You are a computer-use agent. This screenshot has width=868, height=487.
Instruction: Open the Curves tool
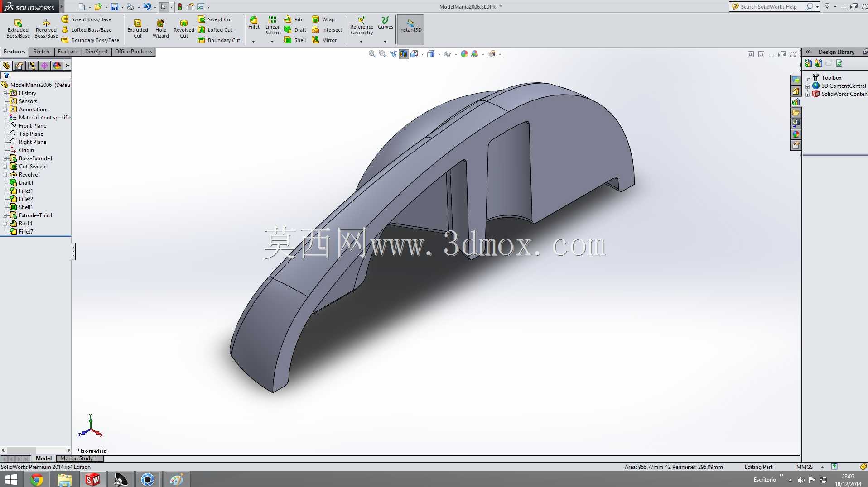386,23
